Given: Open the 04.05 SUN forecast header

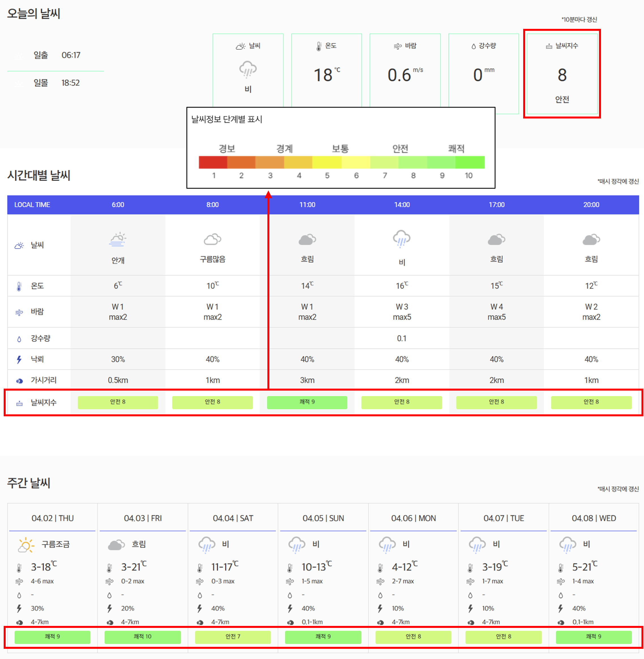Looking at the screenshot, I should (x=323, y=518).
